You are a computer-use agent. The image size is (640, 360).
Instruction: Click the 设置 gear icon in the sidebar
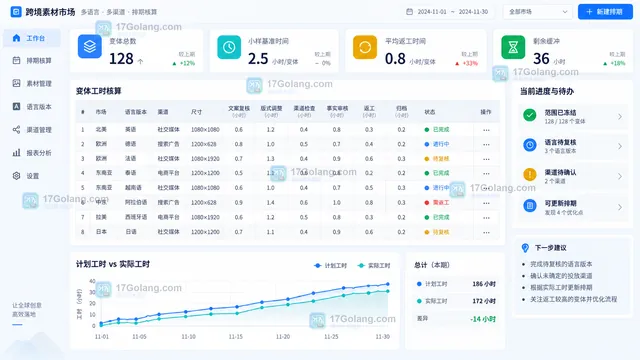(16, 176)
